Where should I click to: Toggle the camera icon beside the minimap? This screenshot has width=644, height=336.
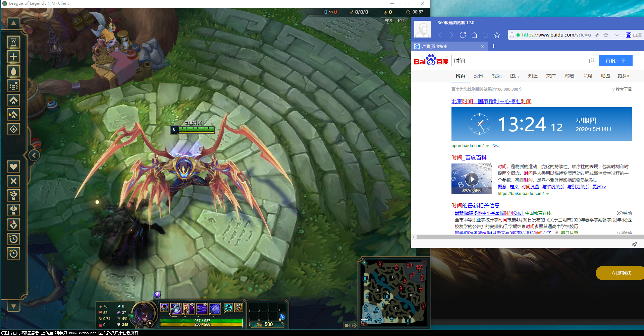pos(347,325)
